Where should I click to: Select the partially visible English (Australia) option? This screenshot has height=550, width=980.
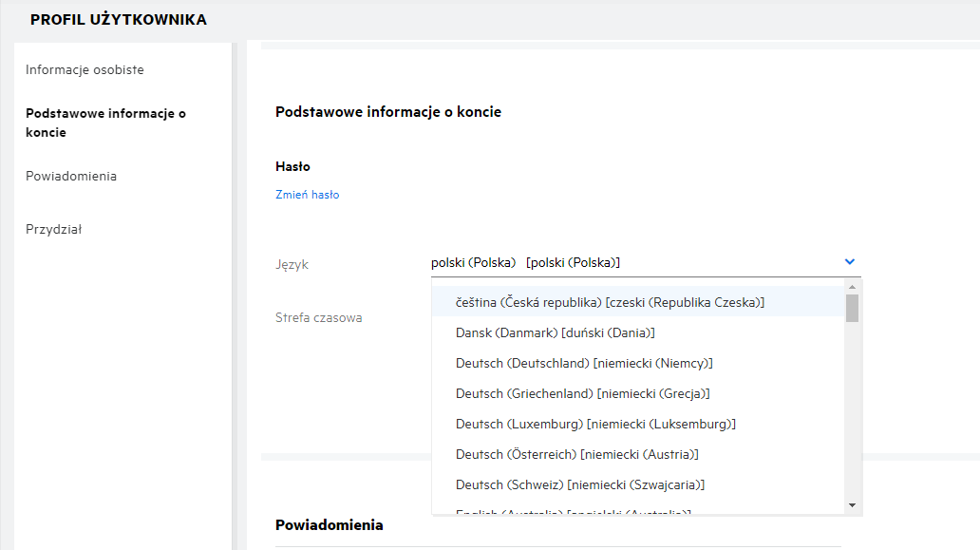point(573,512)
